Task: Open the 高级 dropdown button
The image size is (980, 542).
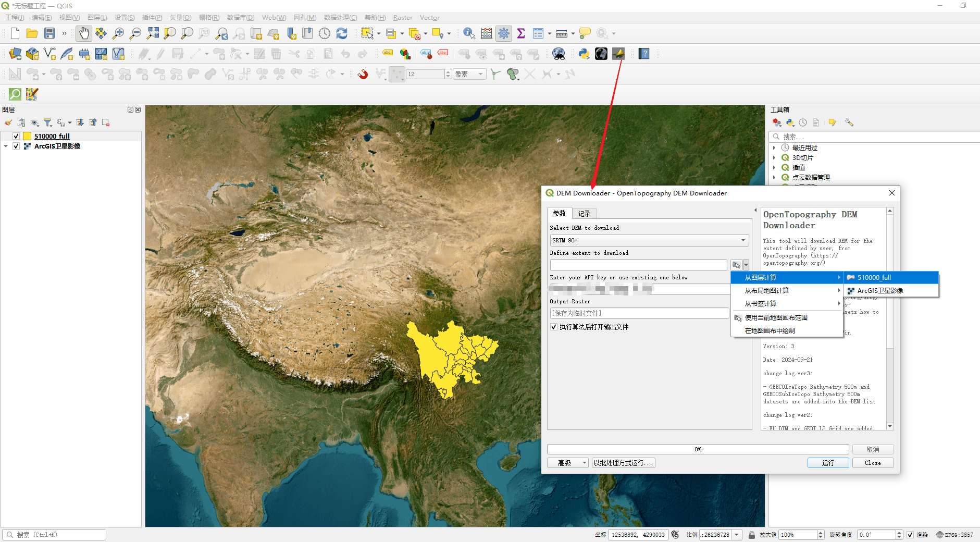Action: click(x=567, y=463)
